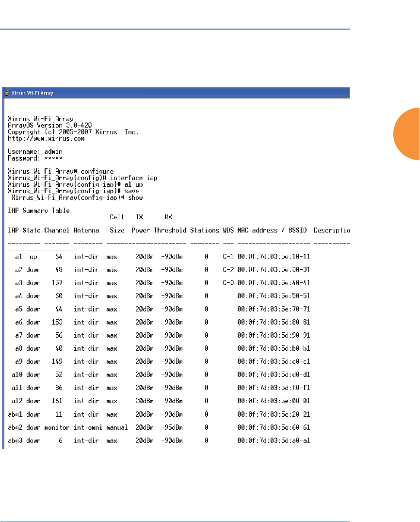Screen dimensions: 420x522
Task: Click WDS value C-1
Action: pyautogui.click(x=228, y=257)
